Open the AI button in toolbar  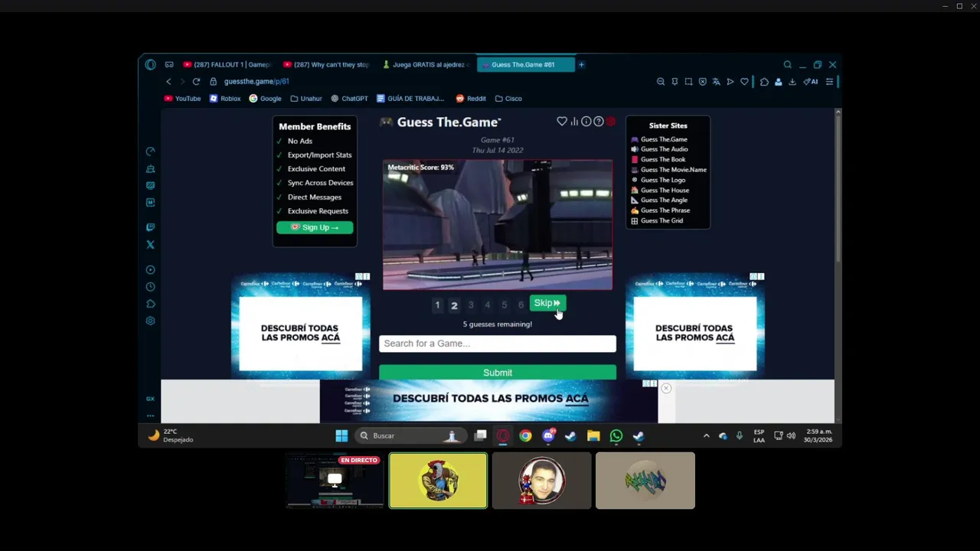point(810,81)
